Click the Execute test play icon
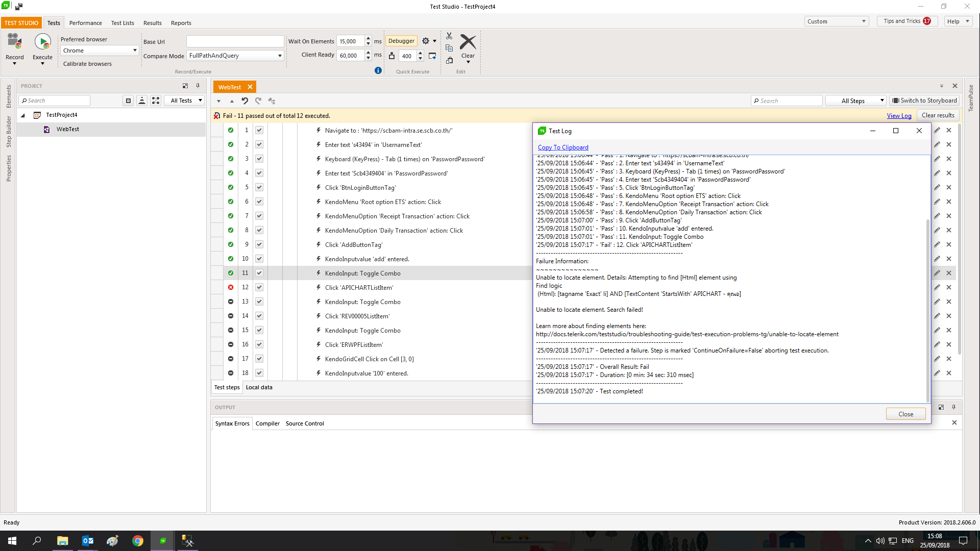The image size is (980, 551). [42, 42]
